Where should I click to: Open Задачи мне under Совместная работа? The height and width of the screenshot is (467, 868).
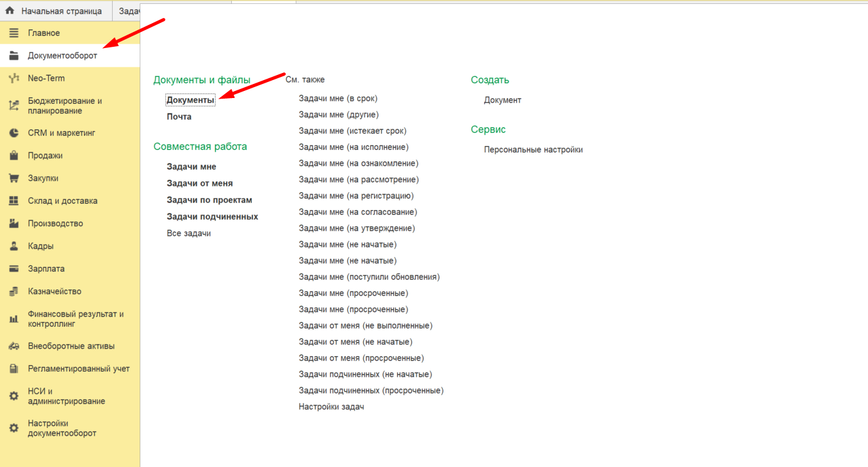pos(192,167)
